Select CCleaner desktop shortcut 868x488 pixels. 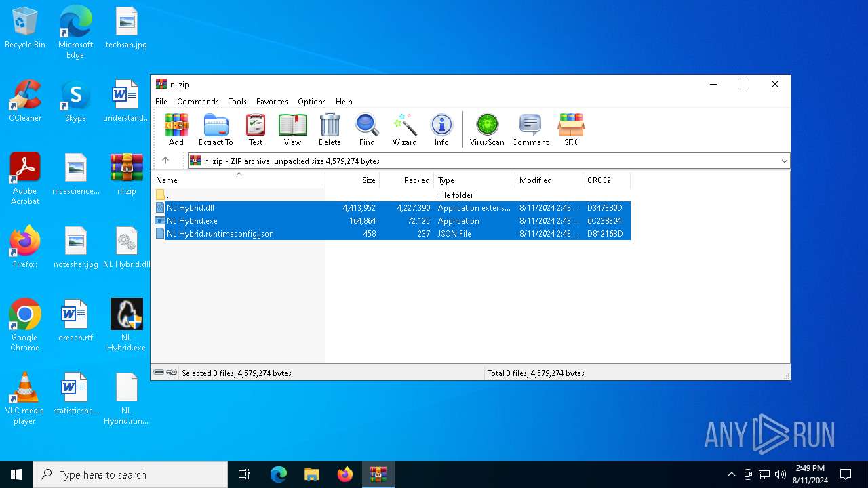[x=25, y=102]
